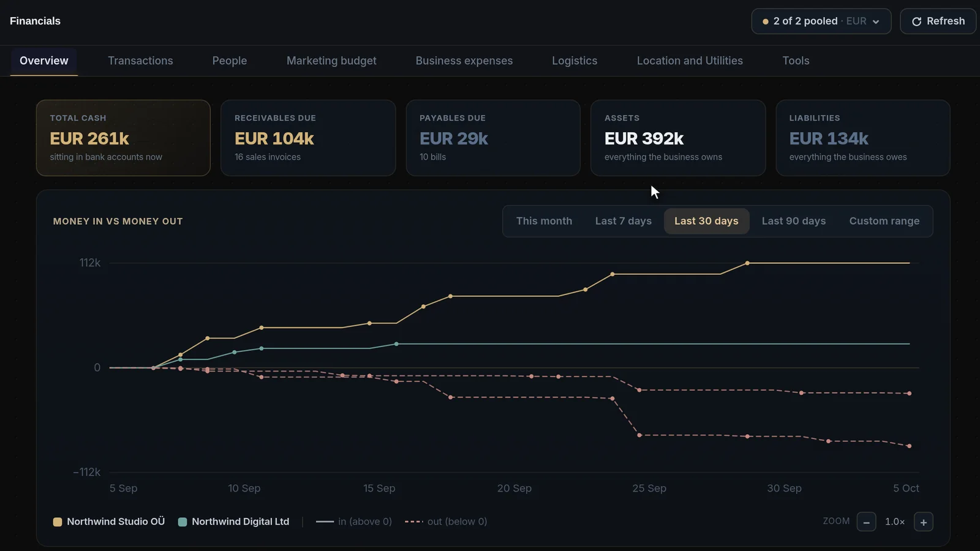Image resolution: width=980 pixels, height=551 pixels.
Task: Click the Payables Due EUR 29k card
Action: pyautogui.click(x=493, y=138)
